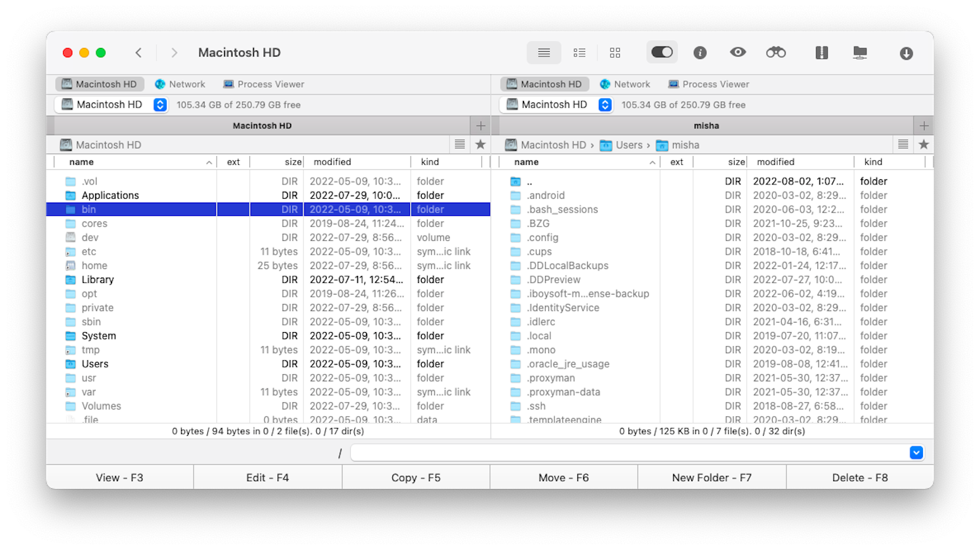Open the Network tab in the right pane
The height and width of the screenshot is (550, 980).
click(624, 84)
